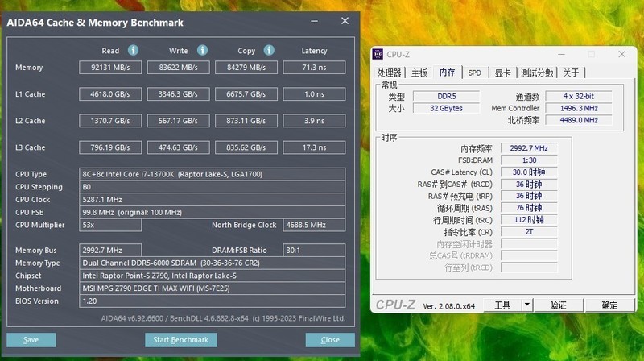Click the 验证 button in CPU-Z
This screenshot has height=361, width=644.
click(558, 305)
